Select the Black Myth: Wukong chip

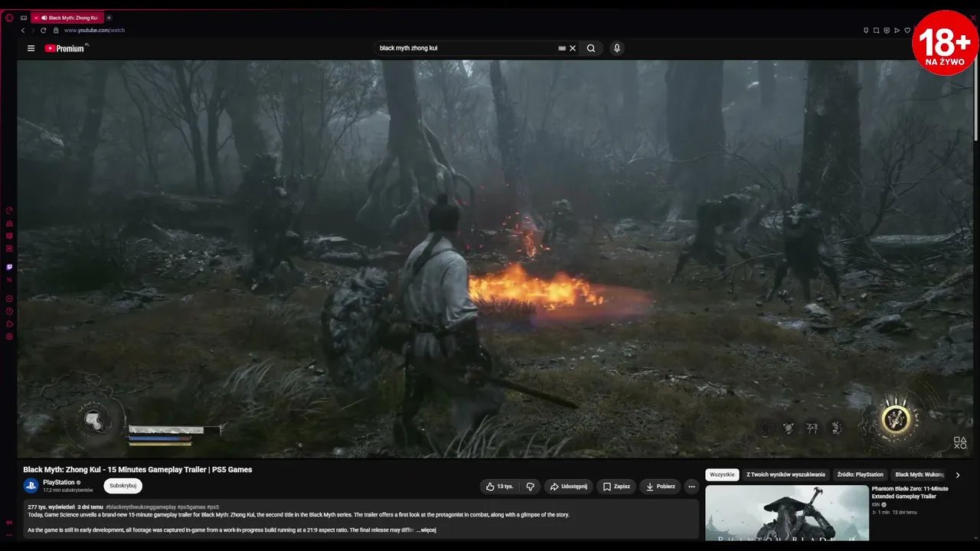click(920, 474)
